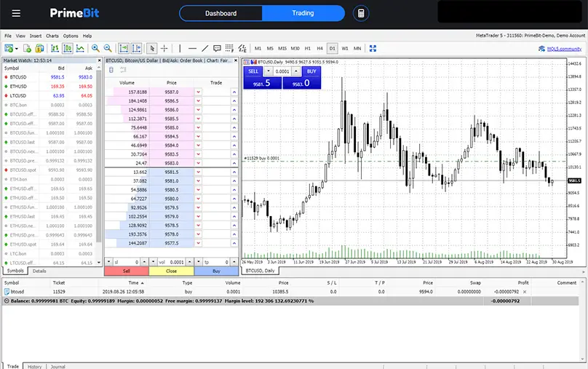
Task: Click the new chart toolbar icon
Action: (x=9, y=48)
